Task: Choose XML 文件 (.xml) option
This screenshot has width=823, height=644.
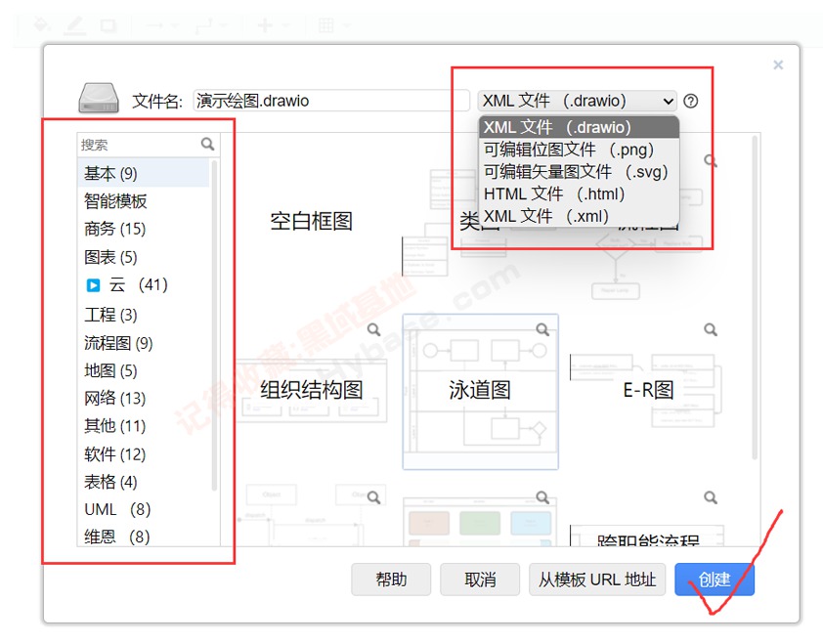Action: coord(579,216)
